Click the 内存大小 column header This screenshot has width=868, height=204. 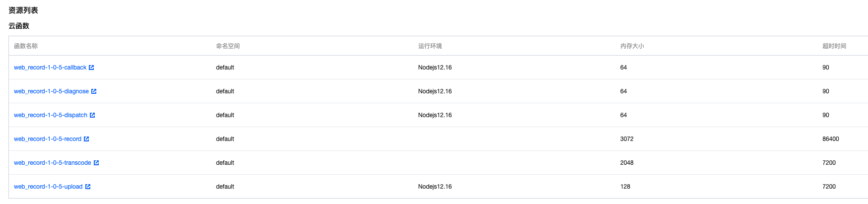632,46
